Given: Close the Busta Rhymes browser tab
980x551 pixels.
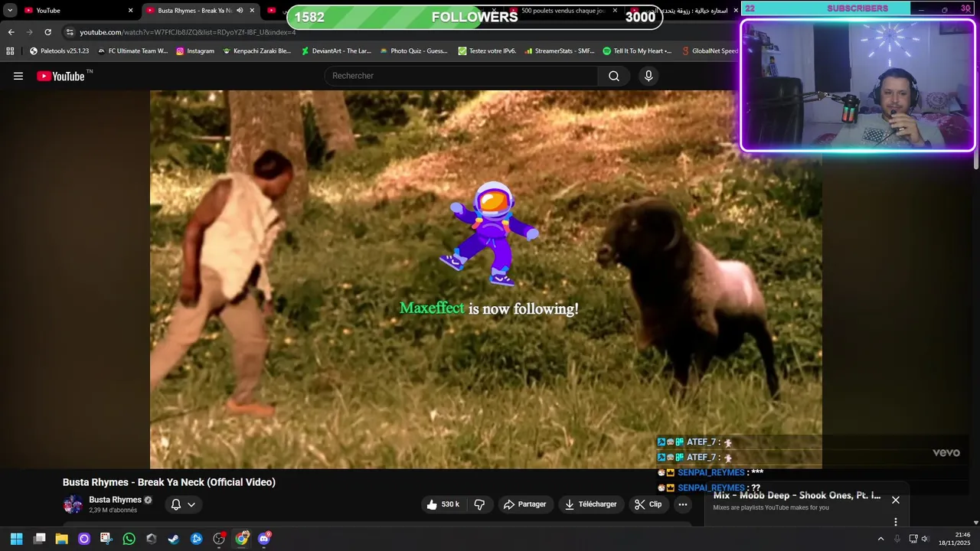Looking at the screenshot, I should (252, 11).
